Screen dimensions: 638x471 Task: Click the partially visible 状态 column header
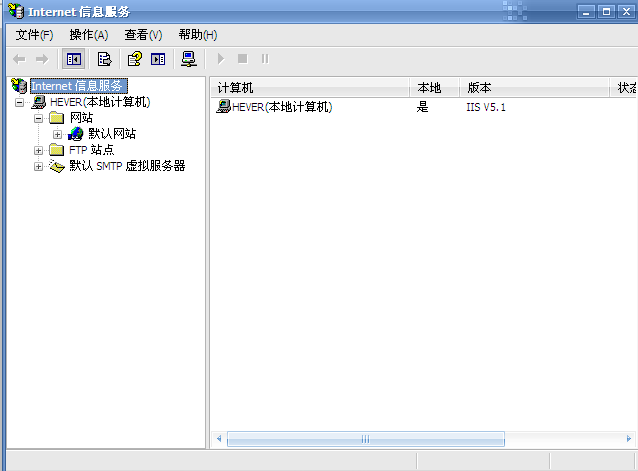[x=624, y=87]
